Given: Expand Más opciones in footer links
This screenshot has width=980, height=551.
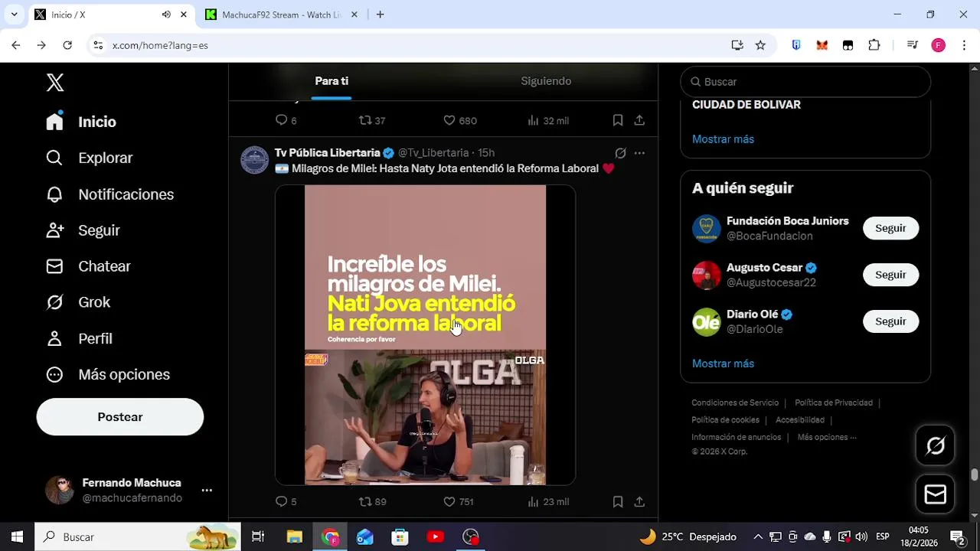Looking at the screenshot, I should (x=827, y=438).
